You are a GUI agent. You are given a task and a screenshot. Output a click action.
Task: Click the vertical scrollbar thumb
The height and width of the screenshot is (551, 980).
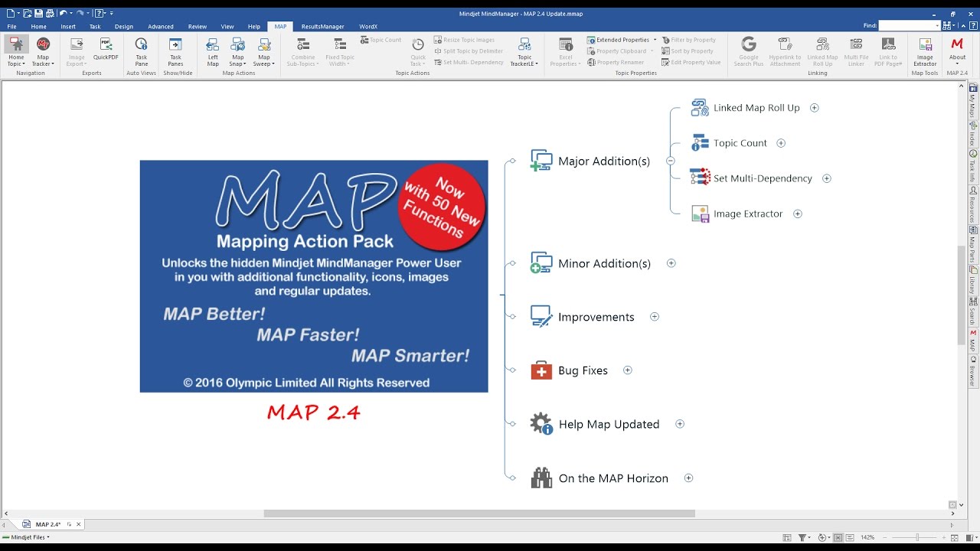coord(962,295)
